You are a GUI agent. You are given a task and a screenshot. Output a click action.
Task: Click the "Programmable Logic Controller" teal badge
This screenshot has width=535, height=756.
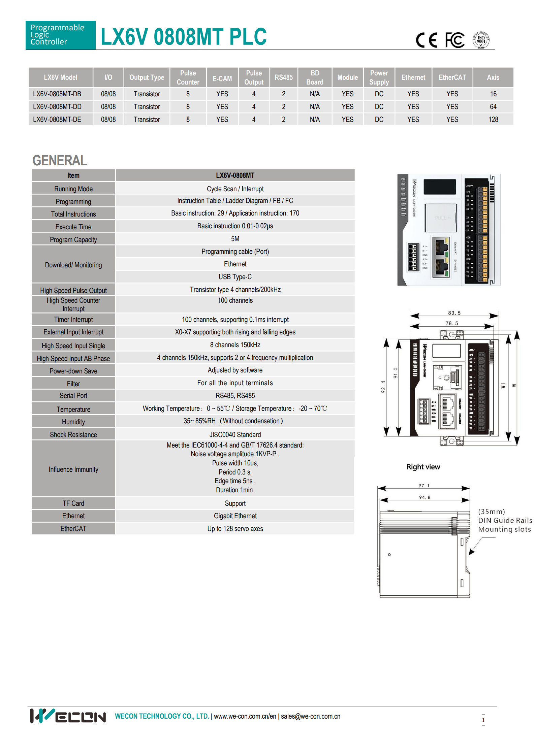[x=61, y=35]
